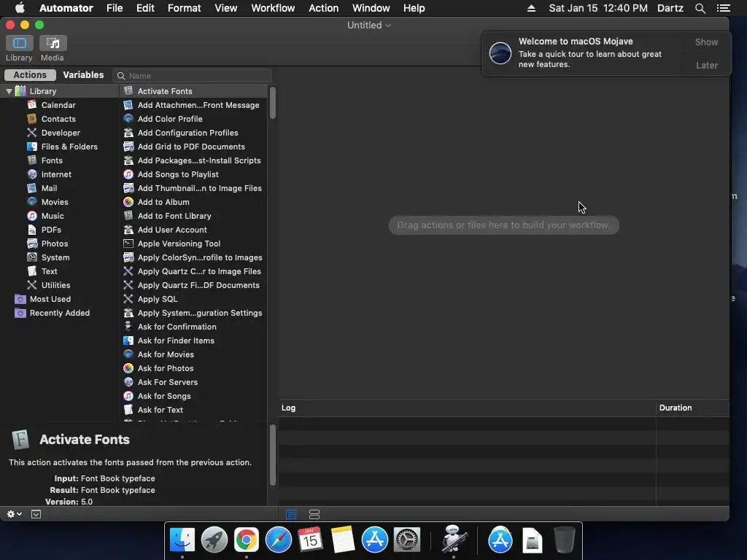Viewport: 747px width, 560px height.
Task: Select the Music category icon
Action: pos(32,216)
